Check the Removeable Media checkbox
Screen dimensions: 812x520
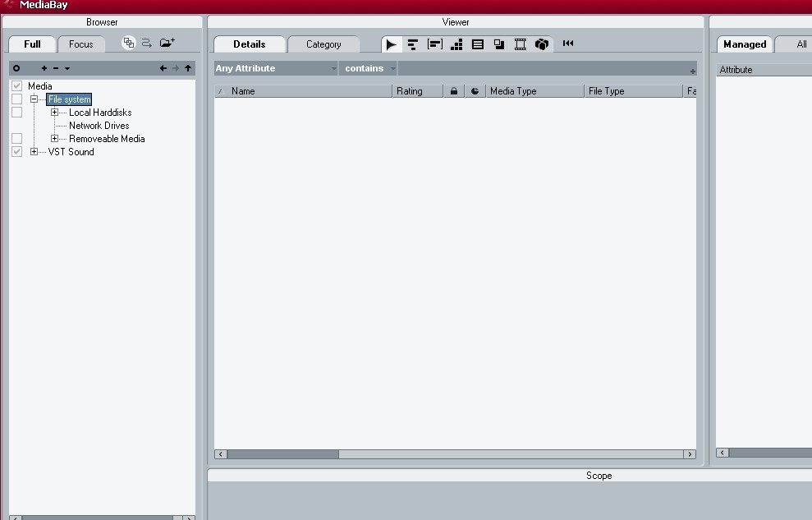16,138
